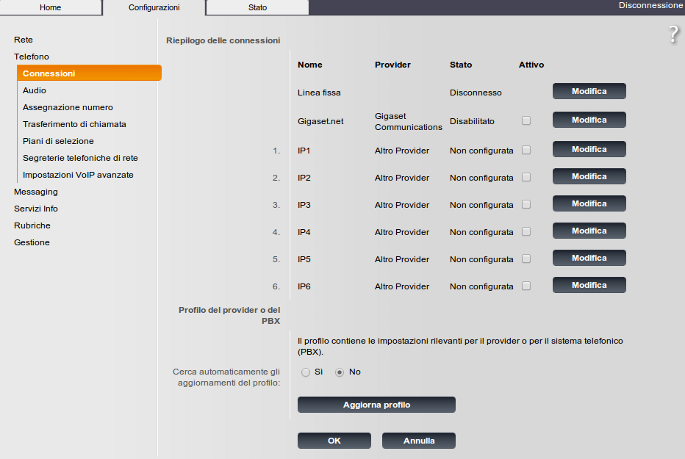Screen dimensions: 685x459
Task: Enable Attivo checkbox for IP6
Action: tap(526, 286)
